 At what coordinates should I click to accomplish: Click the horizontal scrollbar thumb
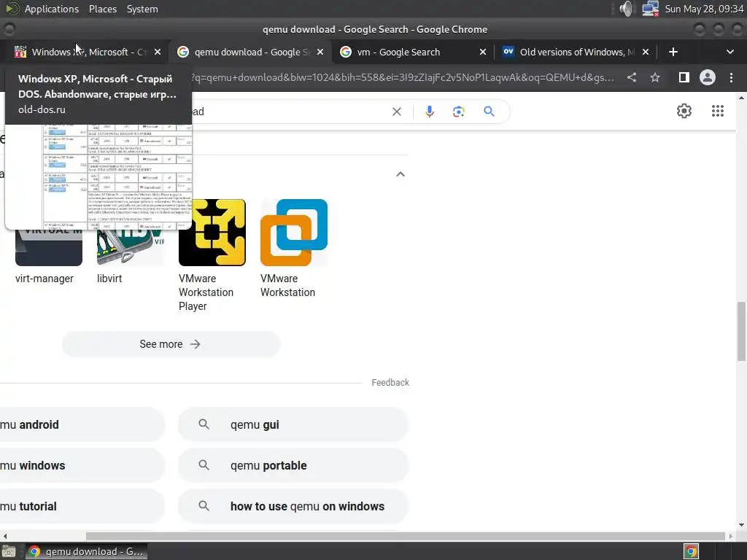coord(406,536)
